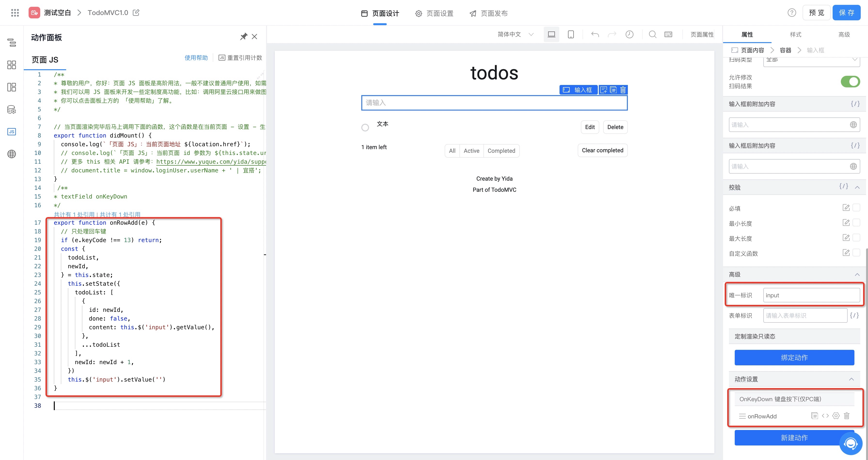Open the multilingual globe sidebar icon
This screenshot has height=460, width=868.
[11, 154]
